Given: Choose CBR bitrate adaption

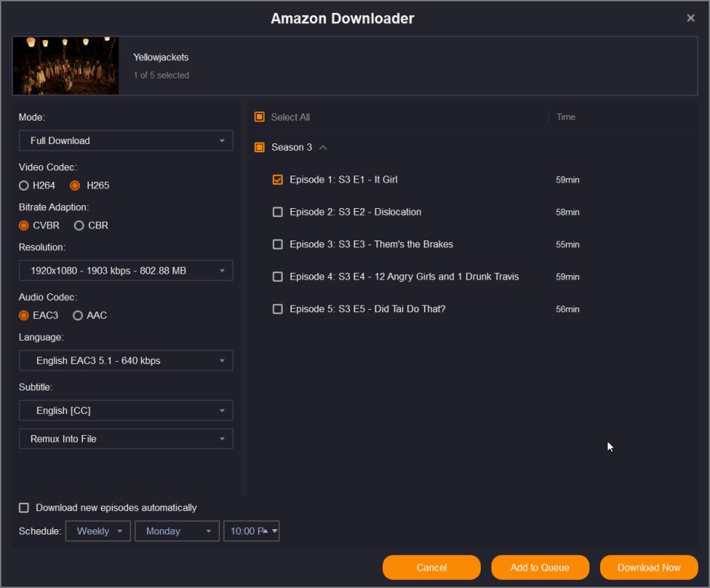Looking at the screenshot, I should (79, 225).
